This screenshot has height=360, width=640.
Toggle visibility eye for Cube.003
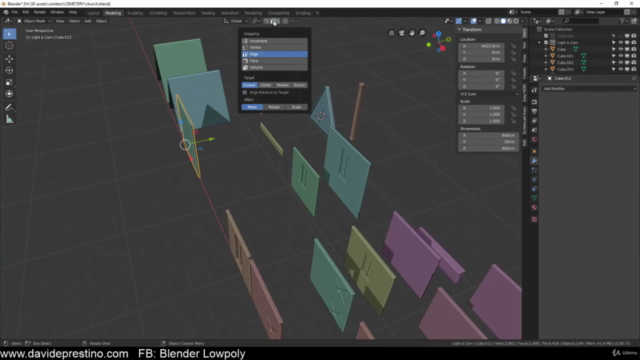coord(620,69)
